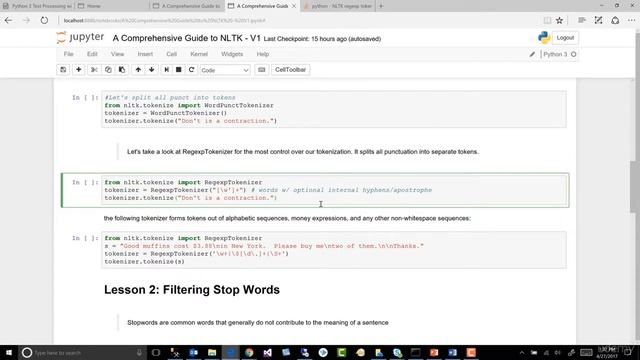The height and width of the screenshot is (360, 640).
Task: Open the Widgets menu
Action: [x=232, y=54]
